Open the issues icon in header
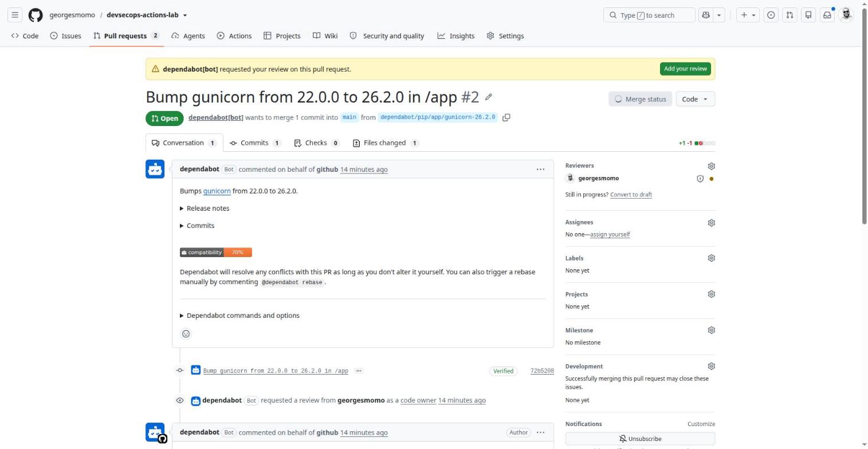Viewport: 868px width, 449px height. [771, 15]
